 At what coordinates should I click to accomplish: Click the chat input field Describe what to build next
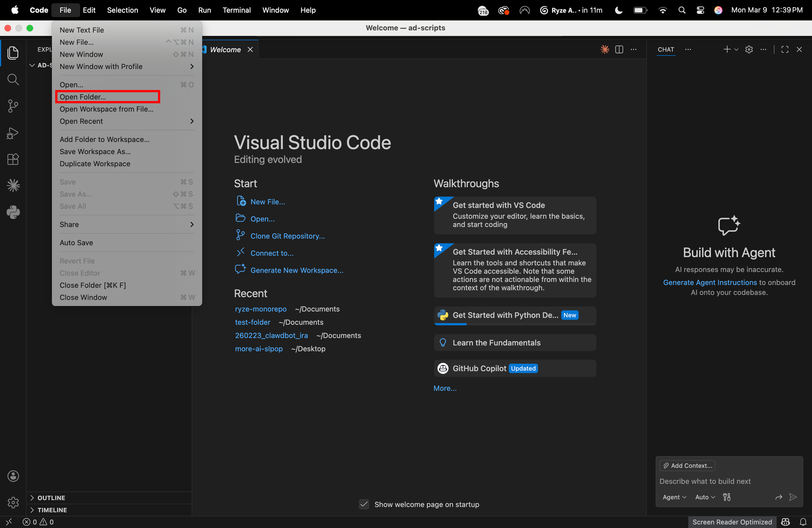pyautogui.click(x=705, y=481)
